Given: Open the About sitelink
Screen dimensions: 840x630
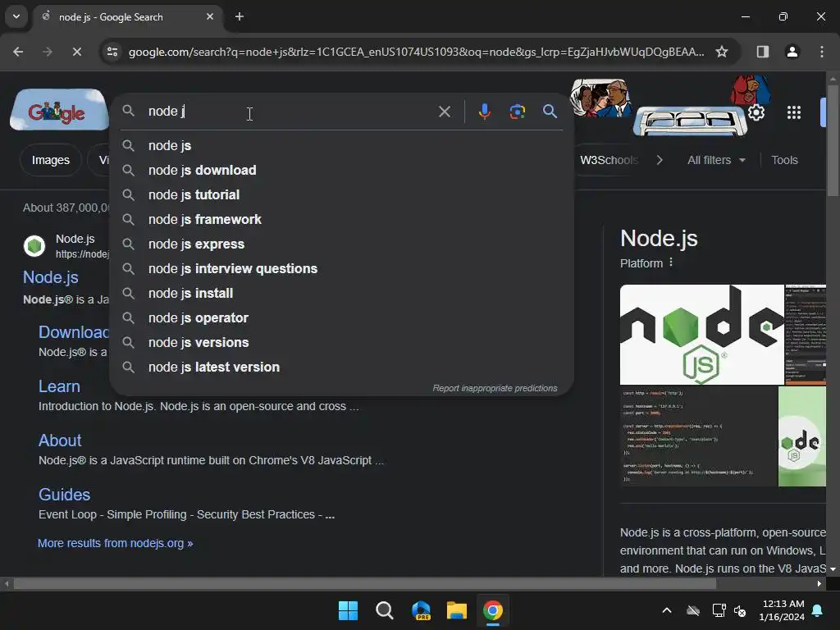Looking at the screenshot, I should (60, 441).
